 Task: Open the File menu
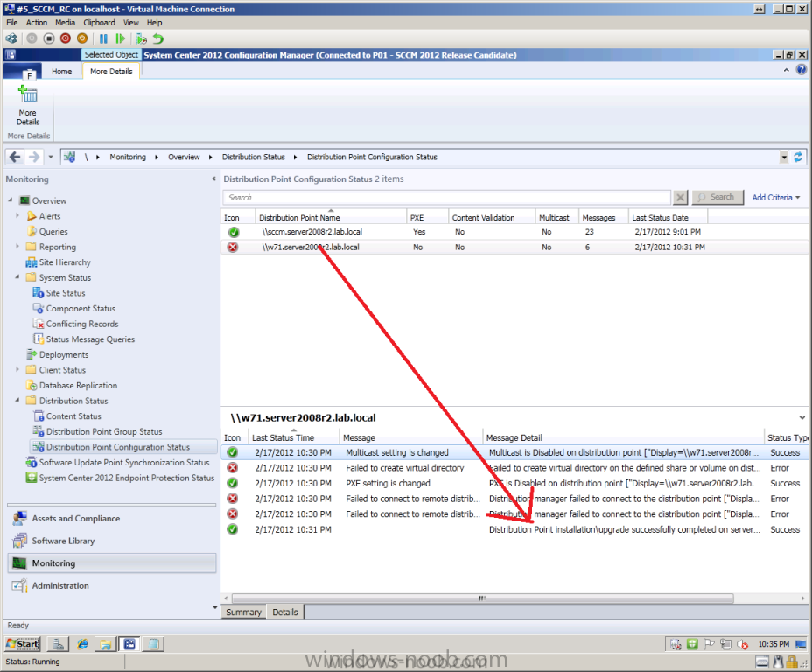click(12, 22)
